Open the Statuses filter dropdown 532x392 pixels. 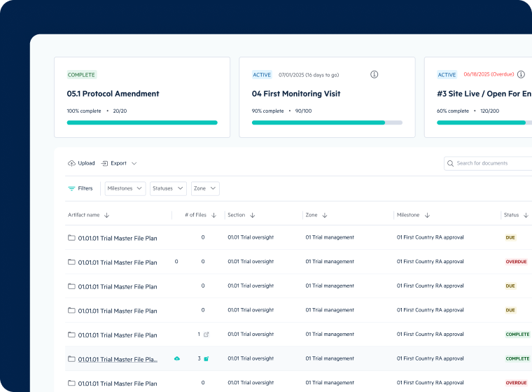[168, 188]
